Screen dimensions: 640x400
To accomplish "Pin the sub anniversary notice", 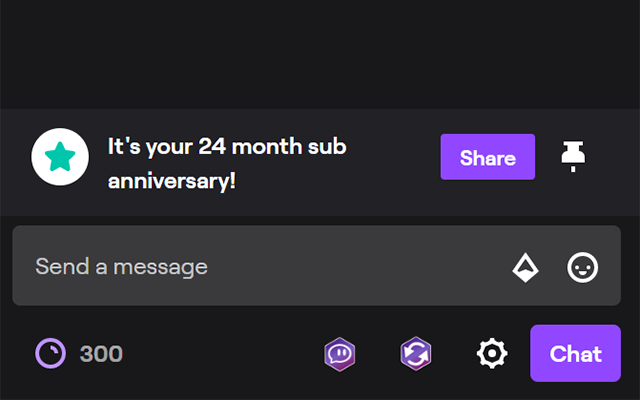I will tap(573, 157).
